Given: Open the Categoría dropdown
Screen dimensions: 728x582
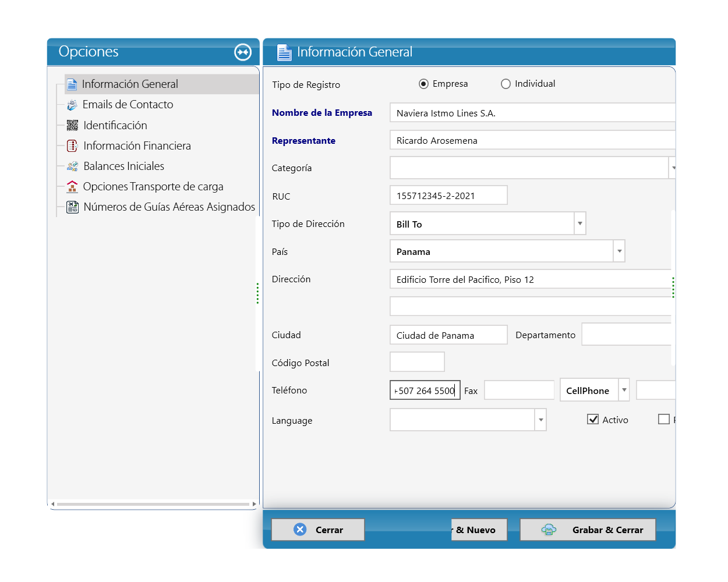Looking at the screenshot, I should [673, 168].
